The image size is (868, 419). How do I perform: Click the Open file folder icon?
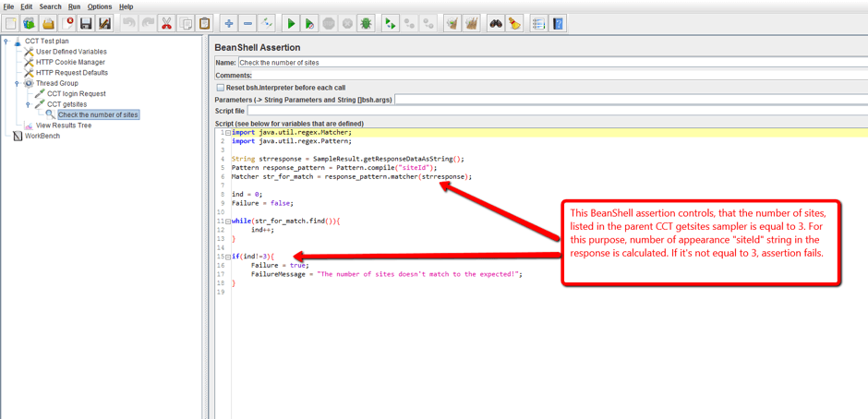click(x=49, y=24)
